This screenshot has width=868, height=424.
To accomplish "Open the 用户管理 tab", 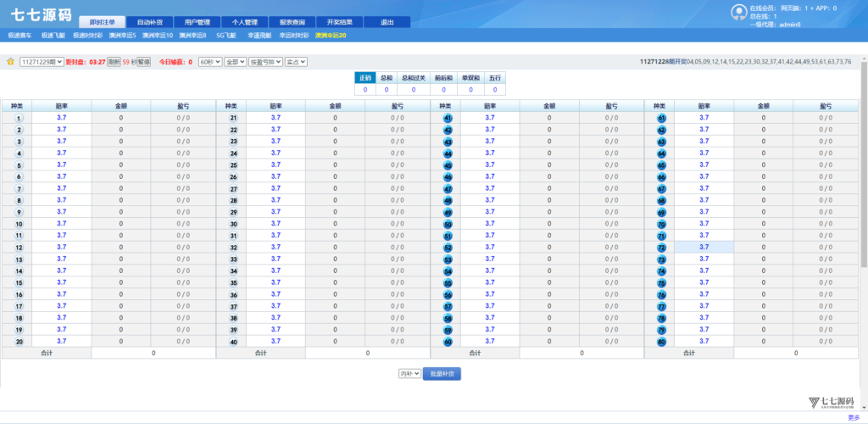I will pos(197,22).
